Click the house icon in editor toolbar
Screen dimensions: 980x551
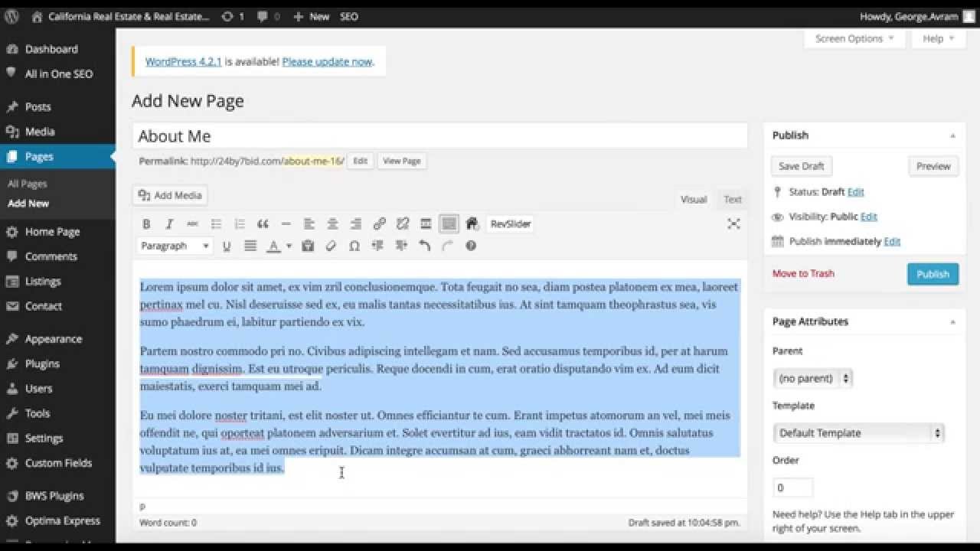tap(472, 224)
